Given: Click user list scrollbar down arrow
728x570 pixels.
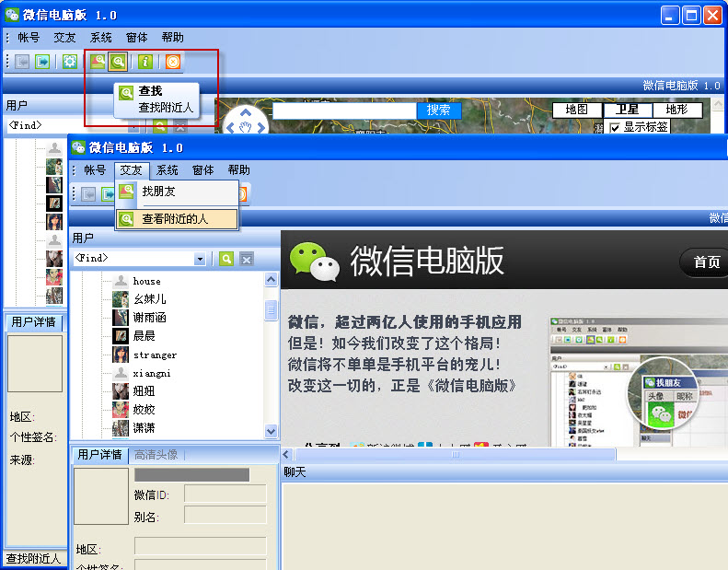Looking at the screenshot, I should point(272,431).
